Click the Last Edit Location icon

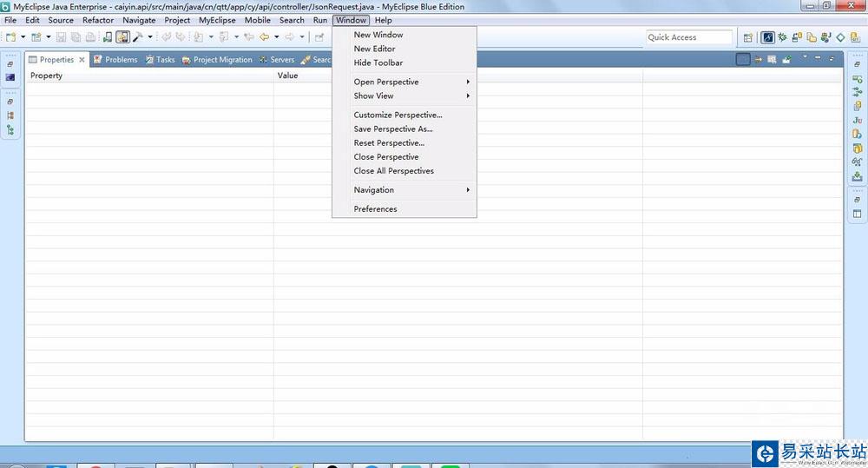(249, 37)
